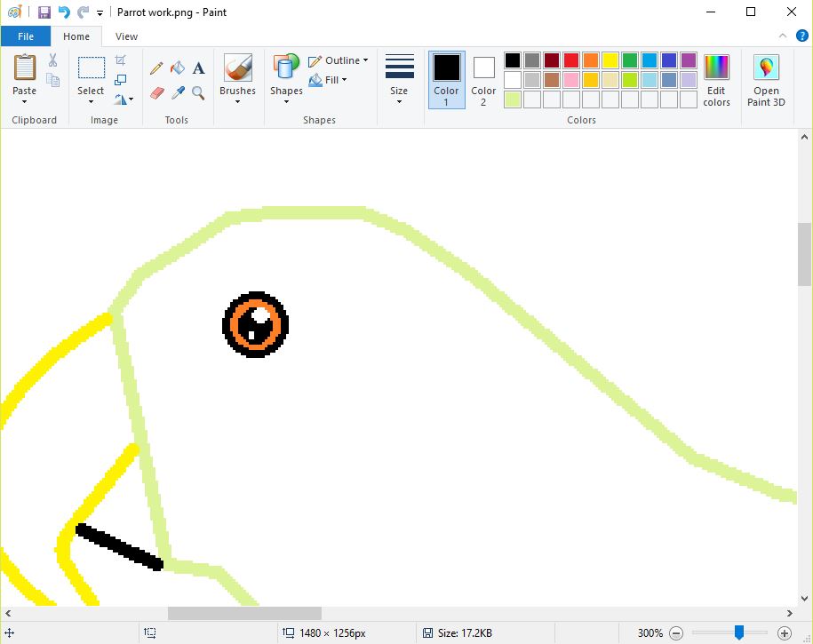This screenshot has height=644, width=813.
Task: Expand the Size dropdown arrow
Action: (x=399, y=101)
